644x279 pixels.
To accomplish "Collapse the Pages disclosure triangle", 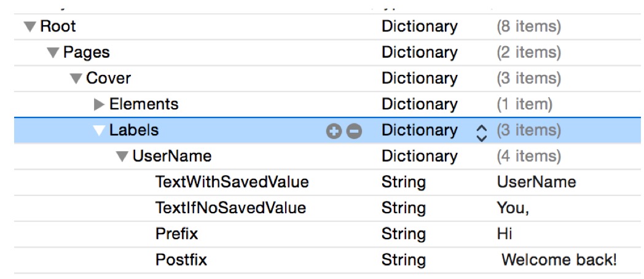I will pos(53,53).
